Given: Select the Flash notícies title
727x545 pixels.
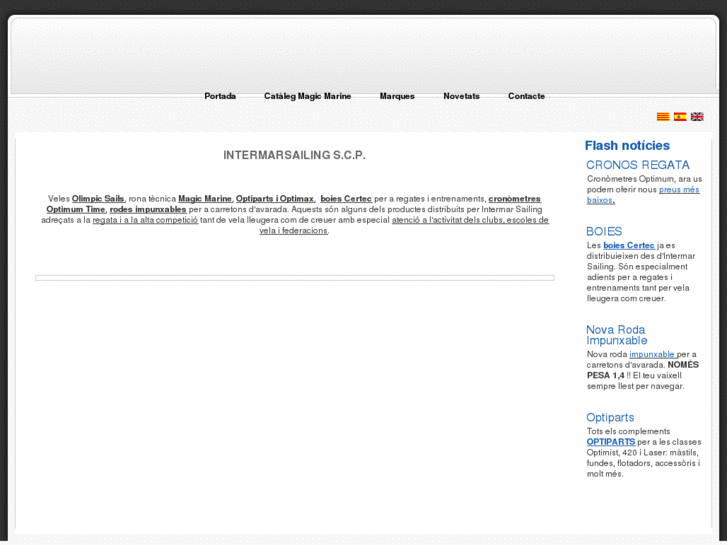Looking at the screenshot, I should pyautogui.click(x=627, y=146).
